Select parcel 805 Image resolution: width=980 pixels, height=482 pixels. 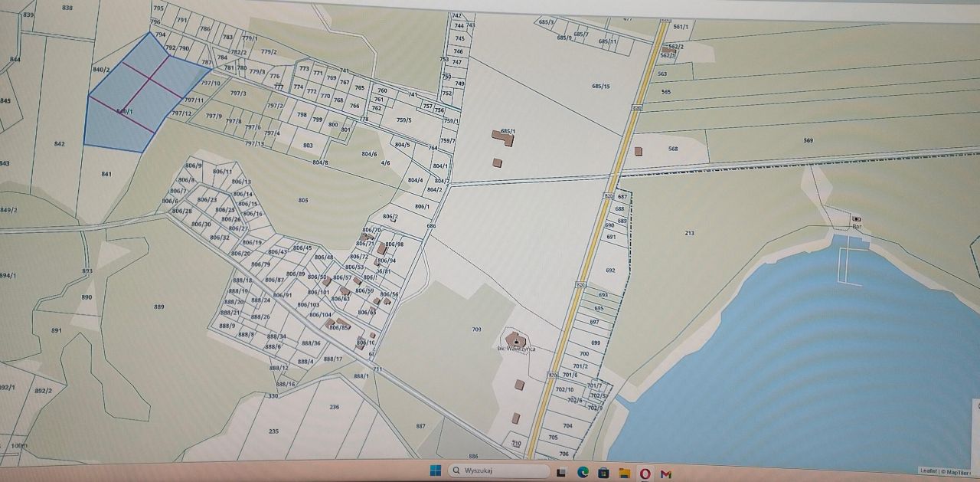click(303, 200)
